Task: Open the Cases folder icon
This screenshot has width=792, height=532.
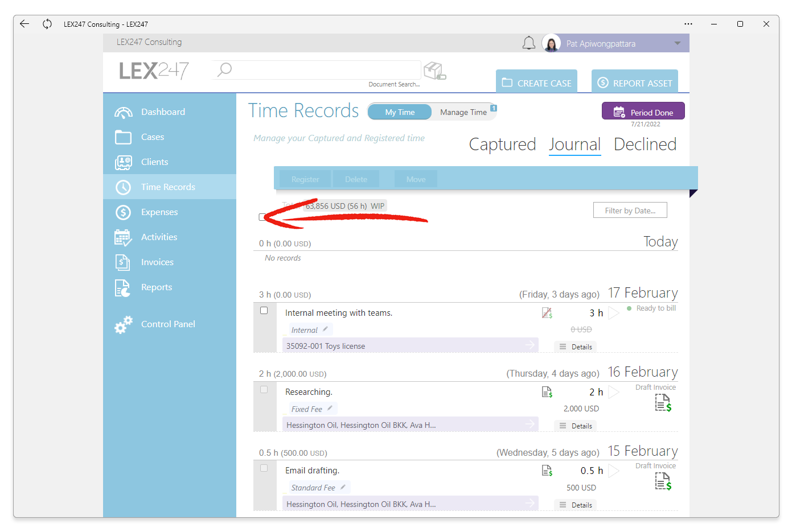Action: coord(123,137)
